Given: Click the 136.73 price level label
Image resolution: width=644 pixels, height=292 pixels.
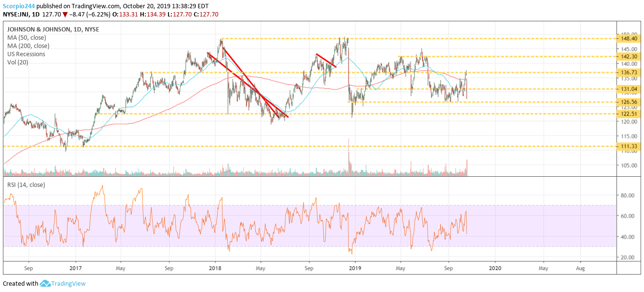Looking at the screenshot, I should pos(629,72).
